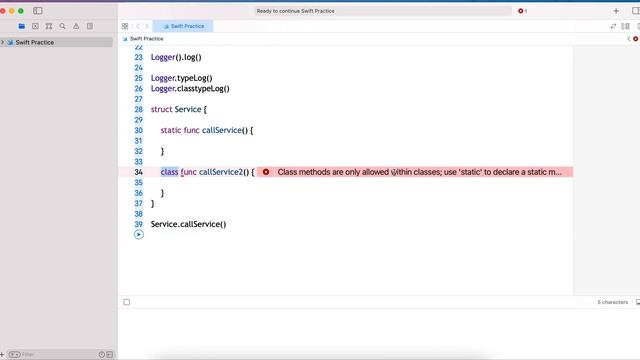
Task: Click 'static func callService()' on line 30
Action: [x=204, y=130]
